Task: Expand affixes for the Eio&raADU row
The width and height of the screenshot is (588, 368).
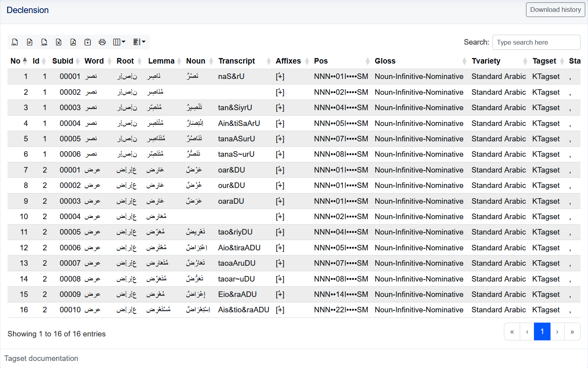Action: [x=280, y=294]
